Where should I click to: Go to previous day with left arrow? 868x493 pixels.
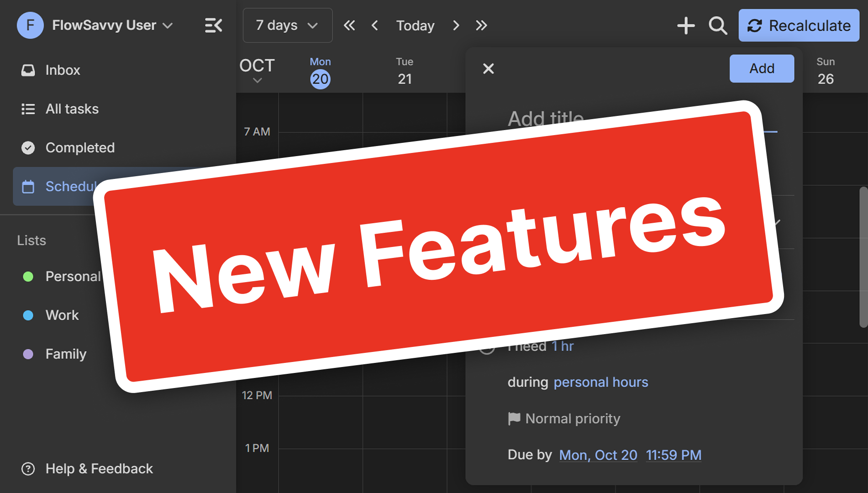pyautogui.click(x=375, y=26)
